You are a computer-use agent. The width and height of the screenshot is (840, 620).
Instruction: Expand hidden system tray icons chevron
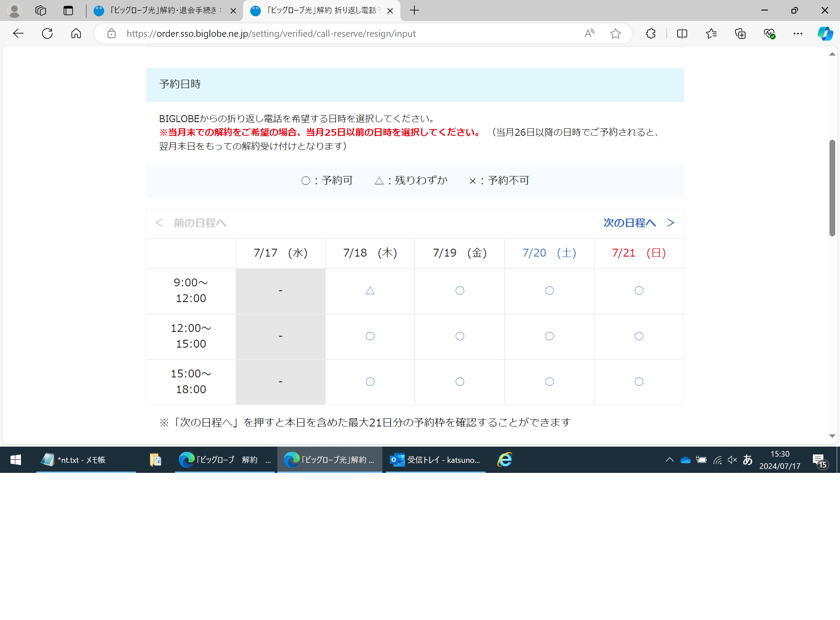(x=669, y=460)
